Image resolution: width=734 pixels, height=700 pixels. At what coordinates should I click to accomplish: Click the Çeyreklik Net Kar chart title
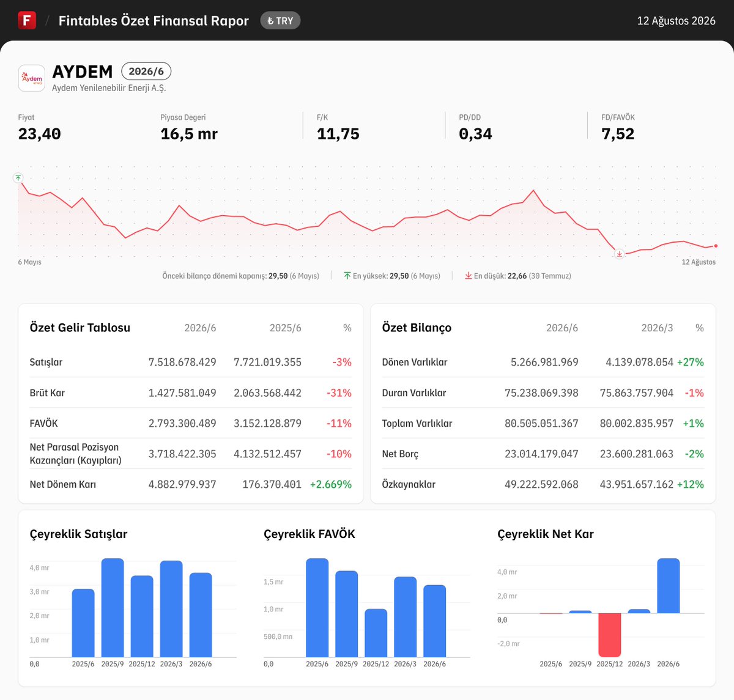[546, 534]
